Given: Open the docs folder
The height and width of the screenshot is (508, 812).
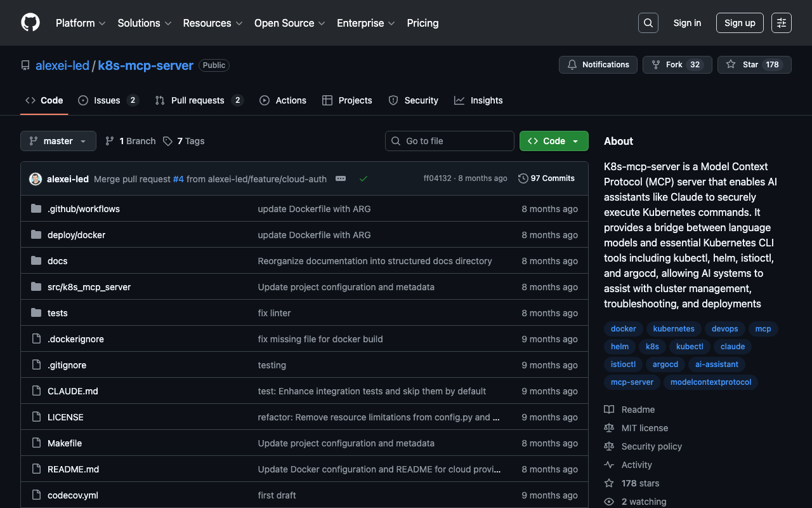Looking at the screenshot, I should [57, 261].
